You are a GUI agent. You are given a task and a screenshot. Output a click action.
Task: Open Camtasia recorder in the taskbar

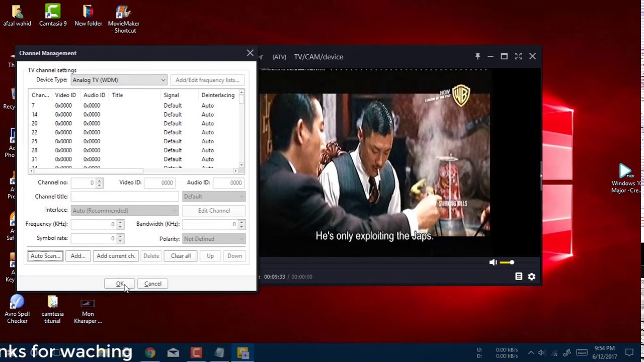pyautogui.click(x=196, y=352)
